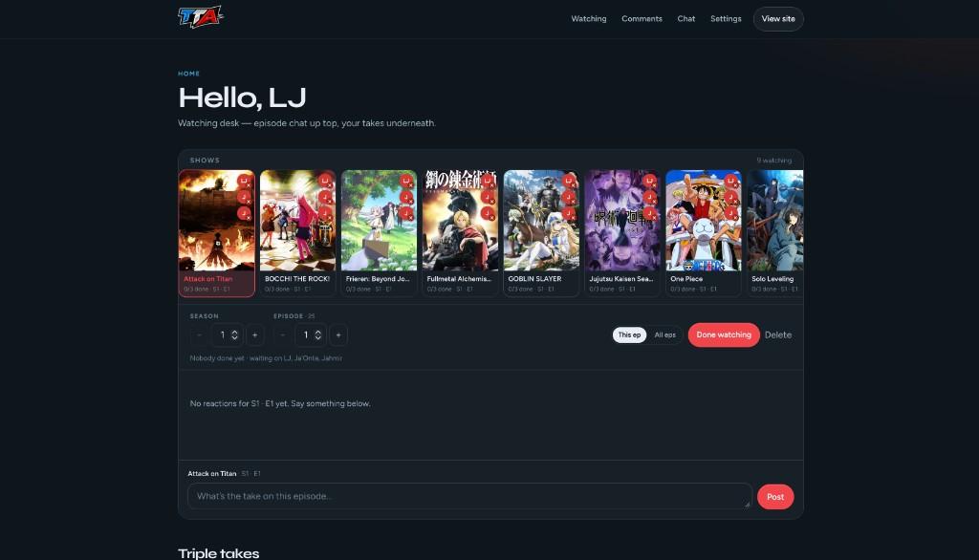Screen dimensions: 979x560
Task: Click the middle J badge on One Piece card
Action: [731, 197]
